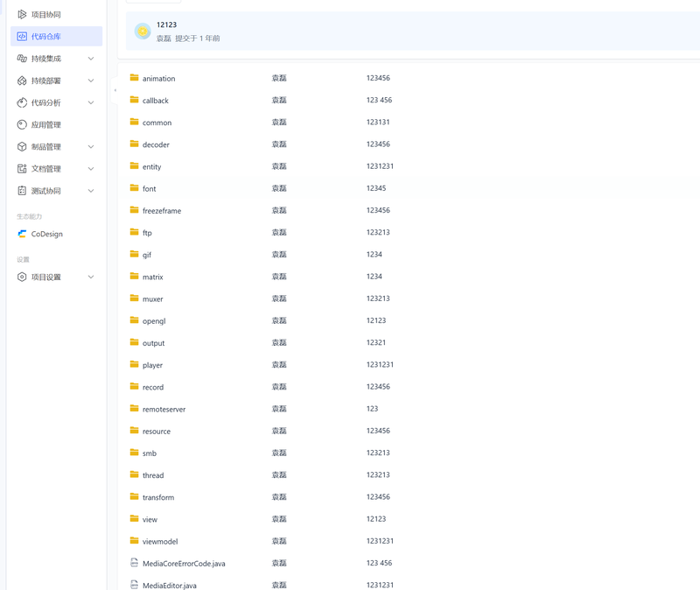This screenshot has height=590, width=700.
Task: Click the ftp folder icon
Action: coord(135,232)
